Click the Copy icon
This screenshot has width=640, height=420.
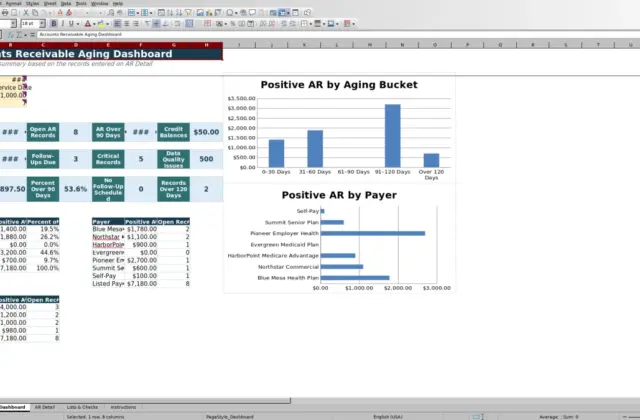35,13
